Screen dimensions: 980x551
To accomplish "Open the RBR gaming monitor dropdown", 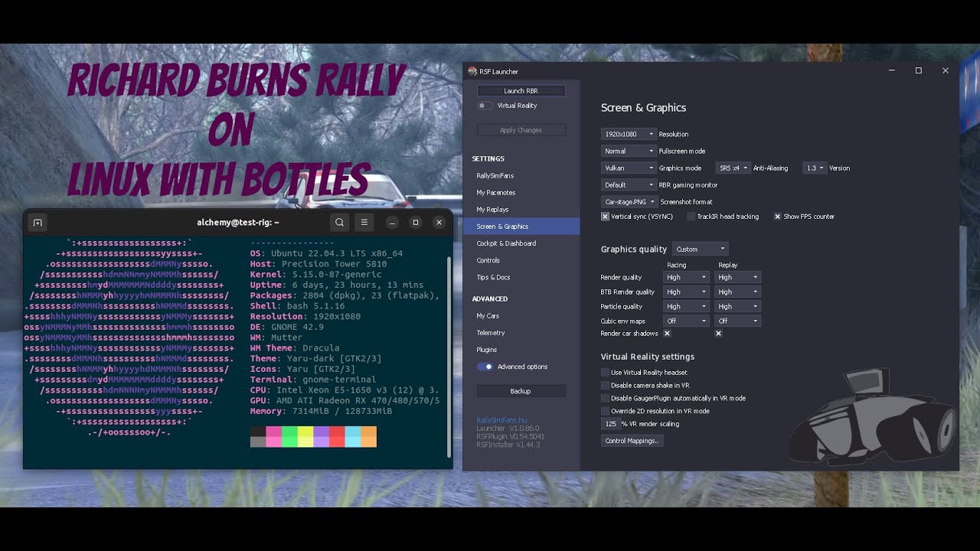I will click(x=629, y=185).
